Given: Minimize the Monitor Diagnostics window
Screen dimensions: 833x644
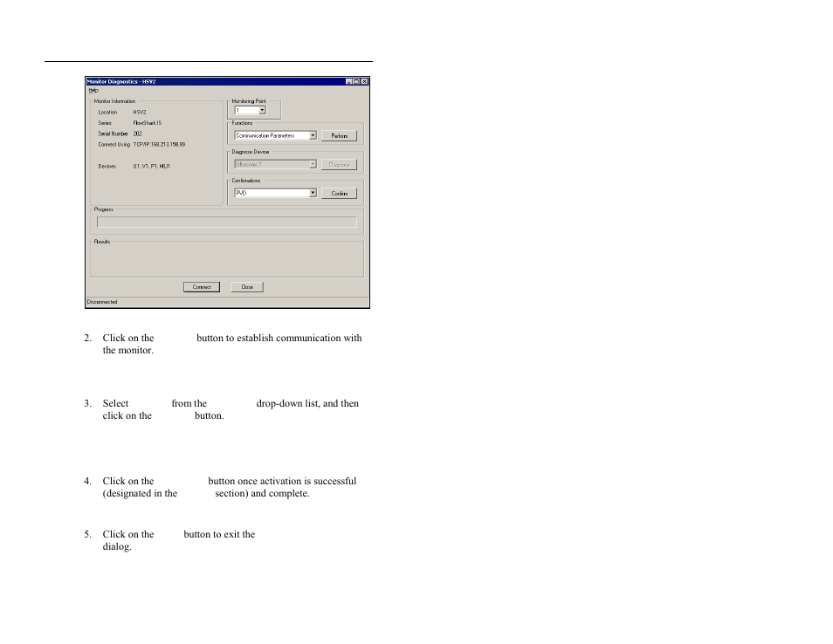Looking at the screenshot, I should pyautogui.click(x=349, y=82).
